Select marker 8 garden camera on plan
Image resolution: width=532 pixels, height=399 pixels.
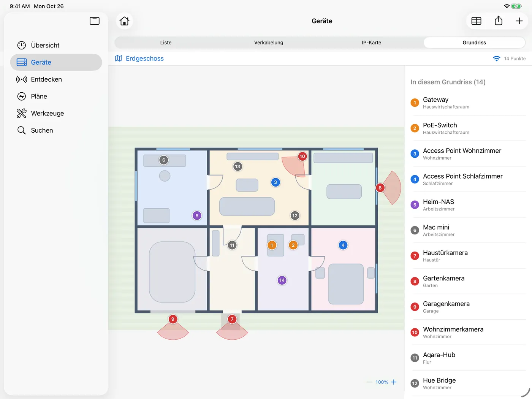[x=380, y=188]
